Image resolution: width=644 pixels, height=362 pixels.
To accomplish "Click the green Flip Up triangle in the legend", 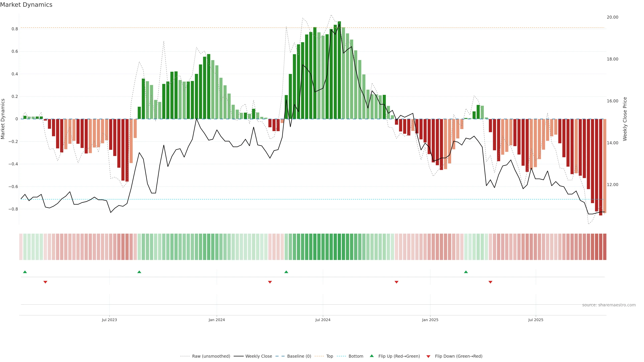I will click(372, 356).
